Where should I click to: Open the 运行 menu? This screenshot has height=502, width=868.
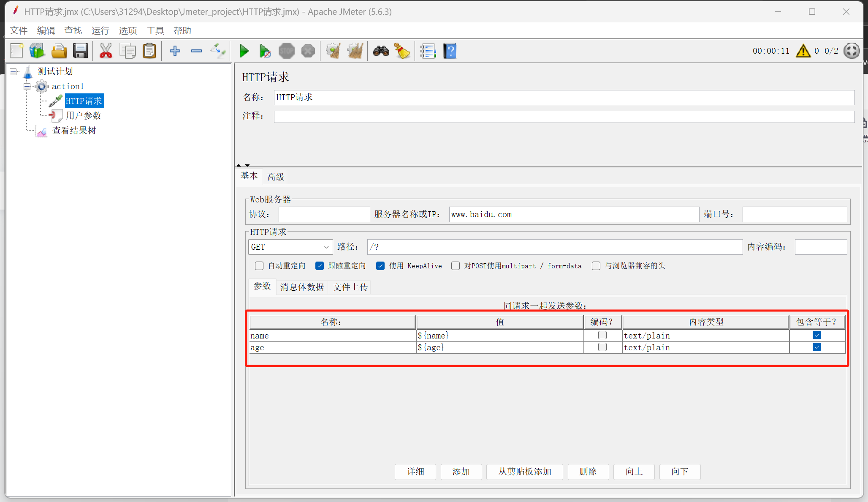click(100, 31)
